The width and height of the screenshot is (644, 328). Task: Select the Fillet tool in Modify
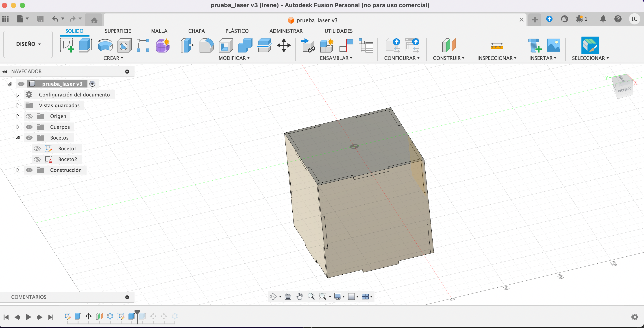click(x=206, y=45)
